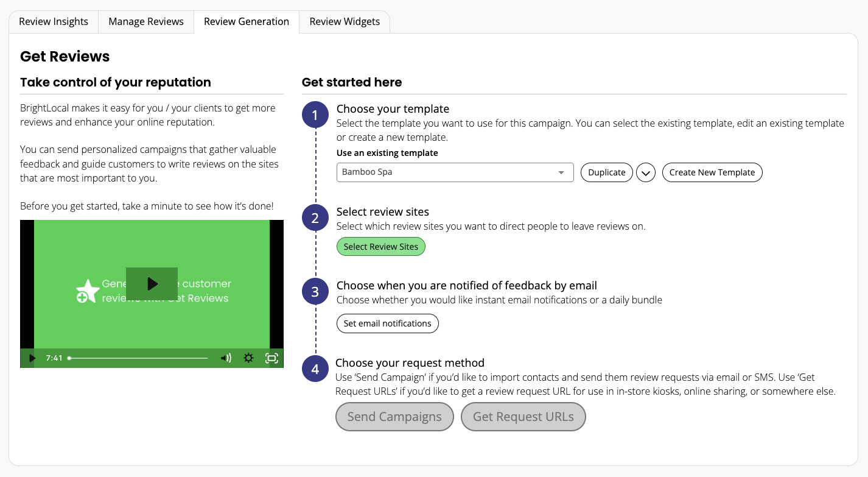Go to the Review Widgets tab
This screenshot has width=868, height=477.
click(x=345, y=22)
